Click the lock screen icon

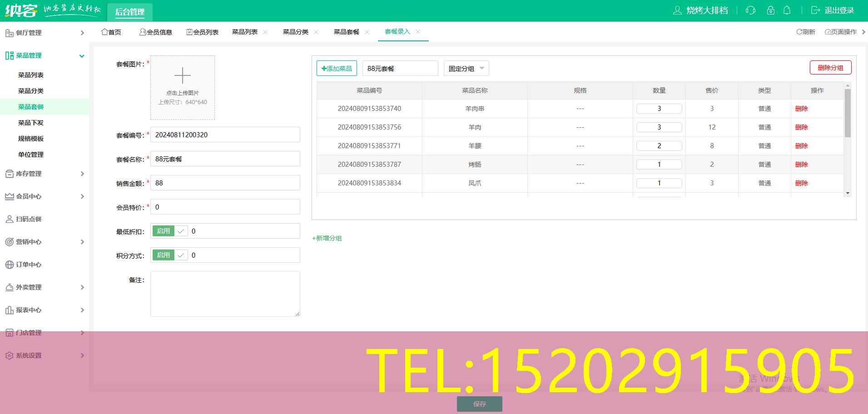[x=770, y=10]
